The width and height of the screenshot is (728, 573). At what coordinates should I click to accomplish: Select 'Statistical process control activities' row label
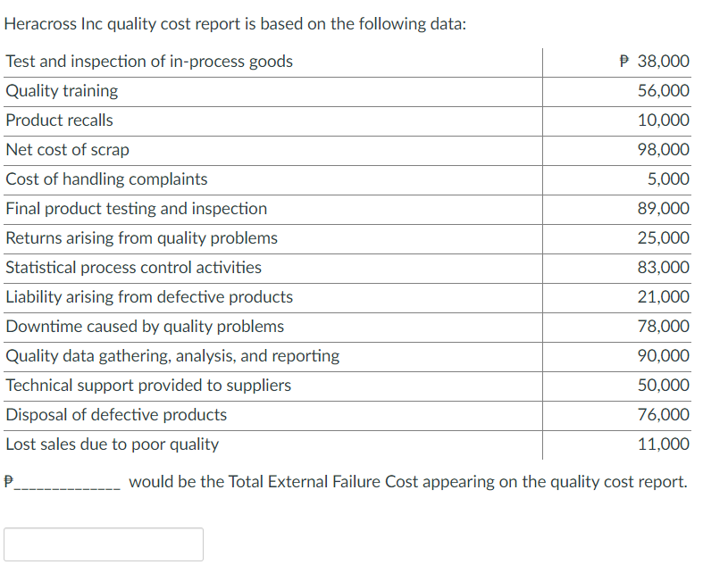(134, 268)
